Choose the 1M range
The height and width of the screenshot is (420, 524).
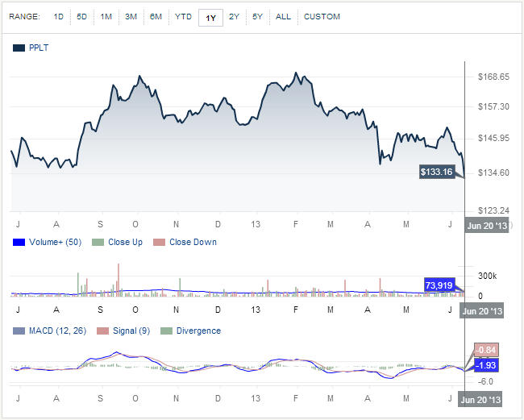[x=106, y=17]
